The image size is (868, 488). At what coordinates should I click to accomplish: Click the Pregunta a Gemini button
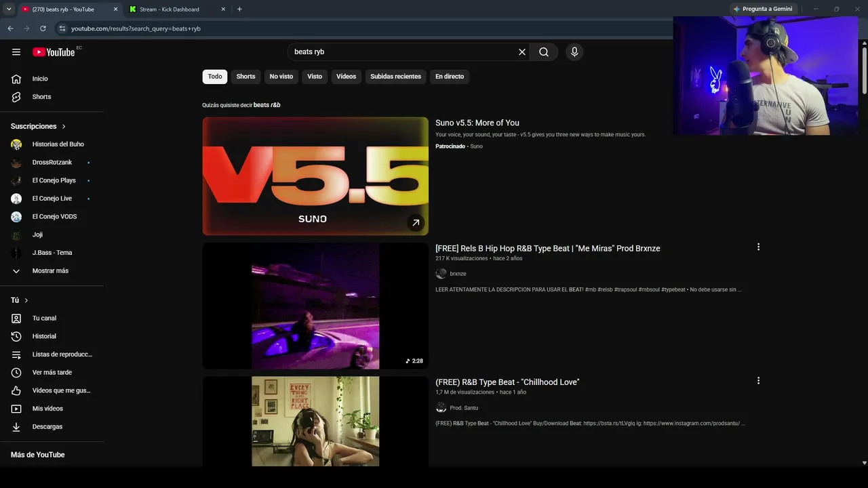coord(763,9)
